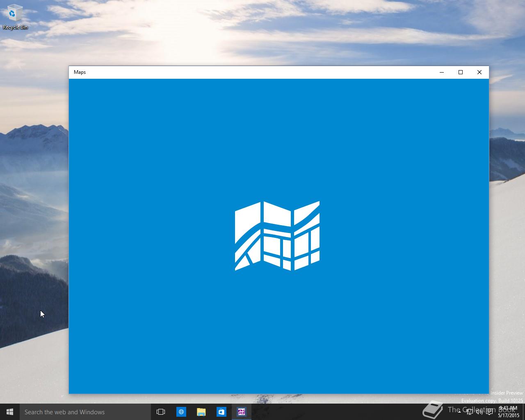Launch the browser globe icon on taskbar
This screenshot has width=525, height=420.
181,412
